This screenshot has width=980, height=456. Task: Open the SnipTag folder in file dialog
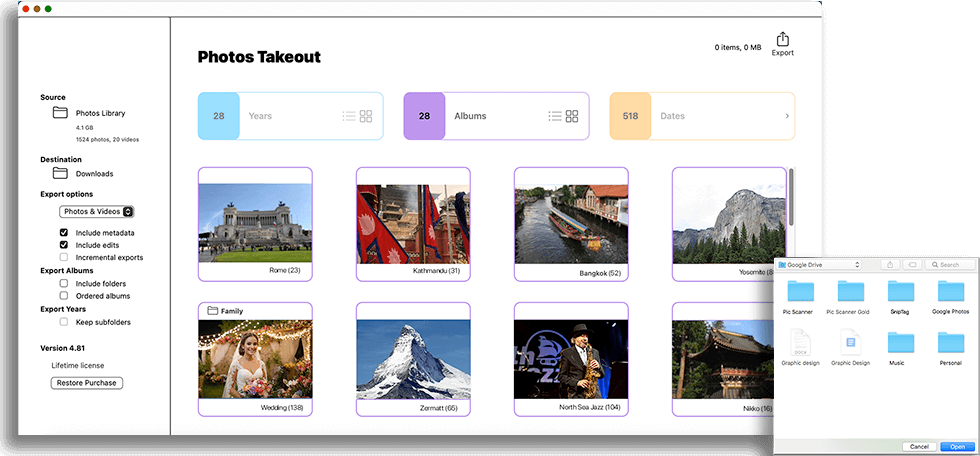click(901, 292)
